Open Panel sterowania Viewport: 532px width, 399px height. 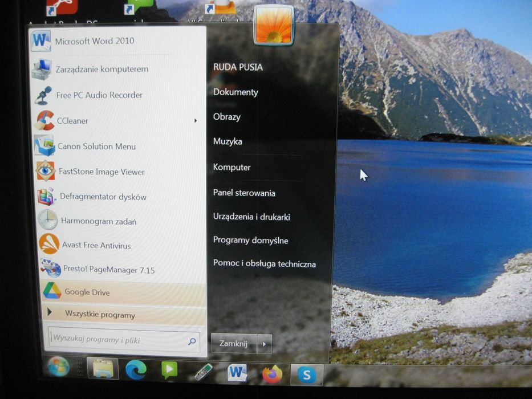tap(244, 193)
